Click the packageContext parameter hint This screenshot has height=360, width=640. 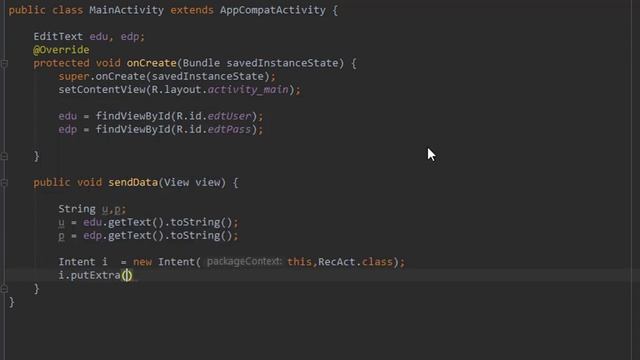244,262
